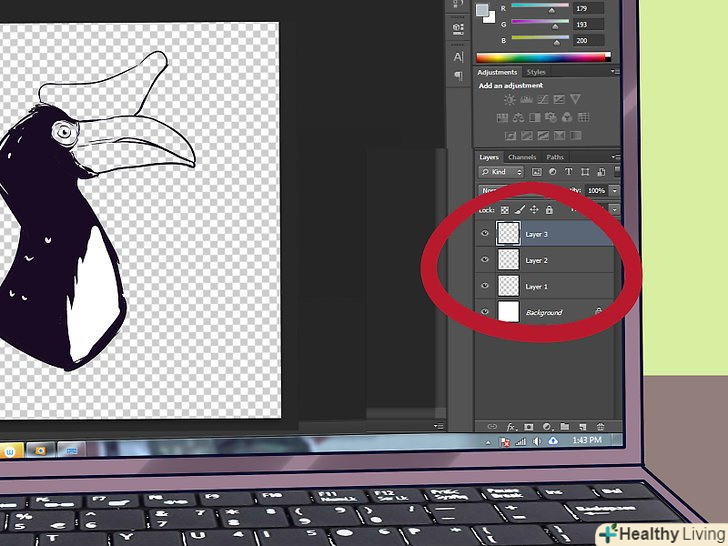Image resolution: width=728 pixels, height=546 pixels.
Task: Open the fx layer style menu
Action: pos(511,427)
